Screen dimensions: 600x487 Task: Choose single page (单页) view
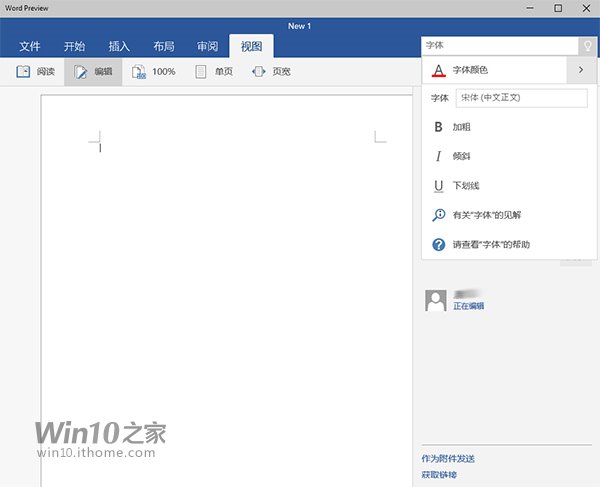tap(214, 72)
